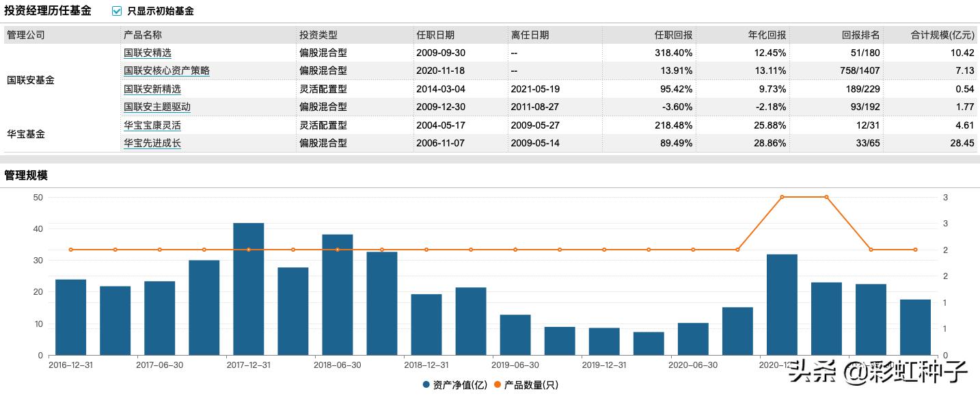980x396 pixels.
Task: Toggle the 产品数量(只) legend item
Action: 532,385
